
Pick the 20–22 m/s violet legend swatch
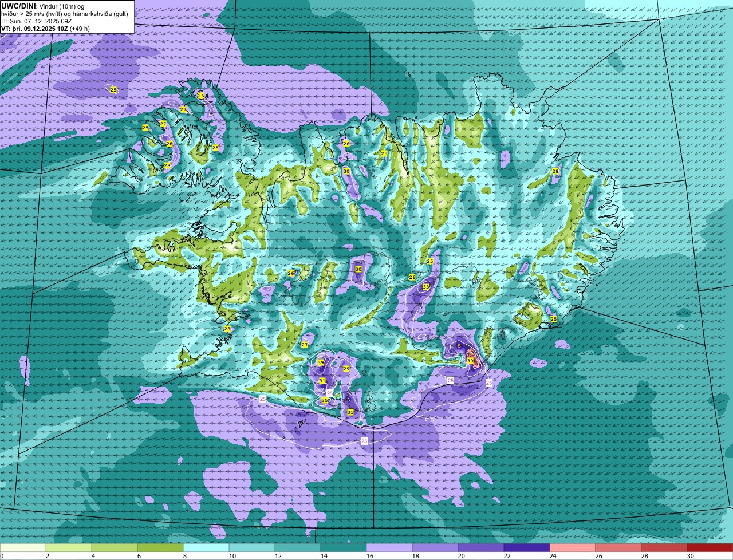(481, 547)
